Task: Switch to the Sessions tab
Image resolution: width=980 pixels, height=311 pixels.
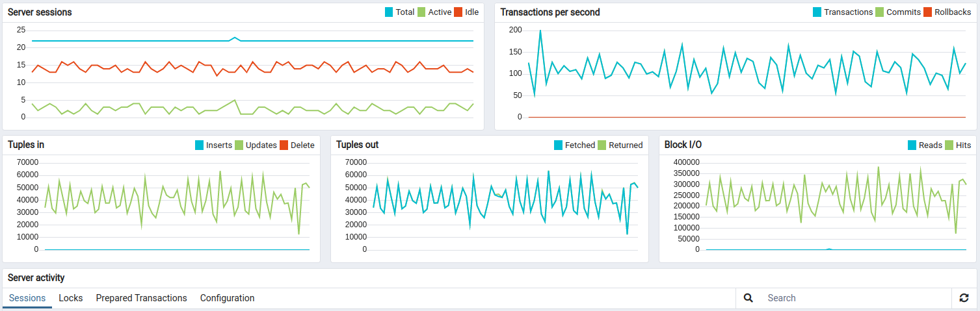Action: point(27,298)
